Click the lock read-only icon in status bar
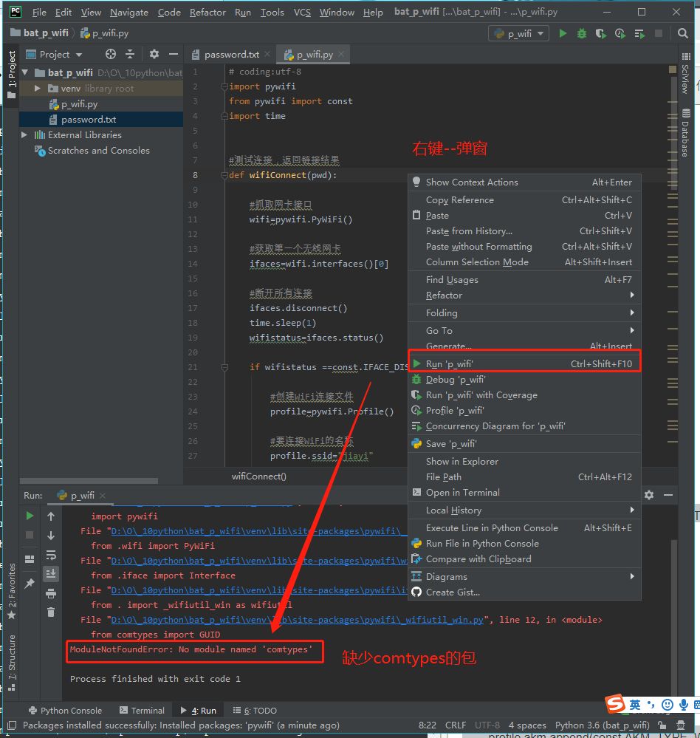 tap(662, 725)
